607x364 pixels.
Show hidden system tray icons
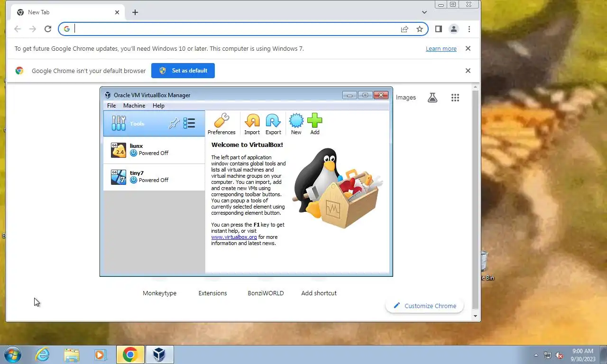click(x=536, y=355)
